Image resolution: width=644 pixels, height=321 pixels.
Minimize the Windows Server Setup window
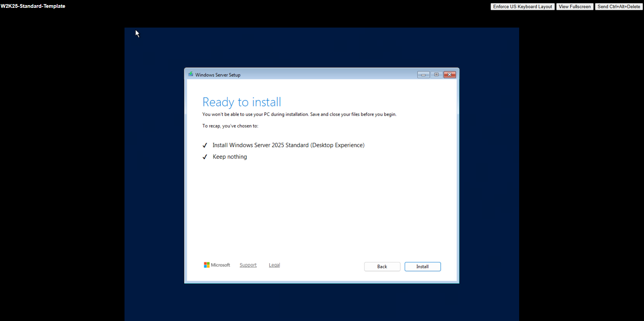[423, 75]
